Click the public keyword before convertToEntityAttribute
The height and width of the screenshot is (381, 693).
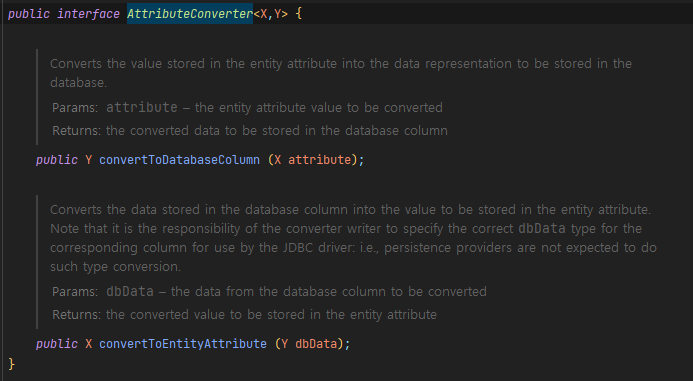pyautogui.click(x=57, y=343)
